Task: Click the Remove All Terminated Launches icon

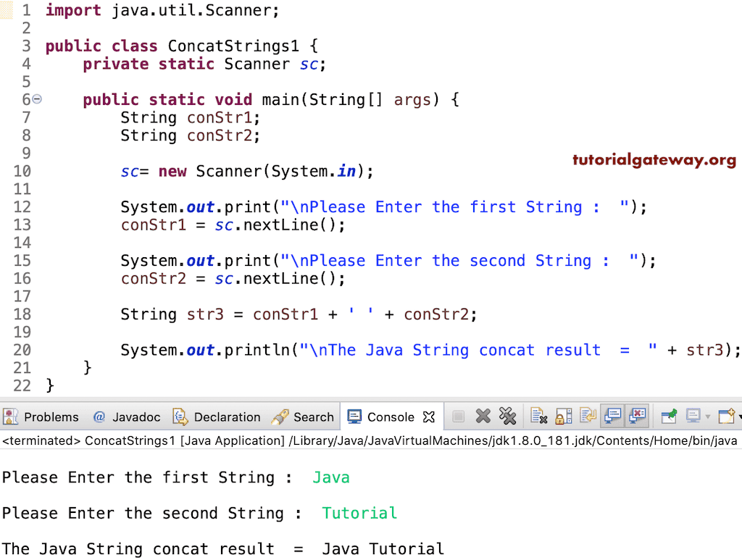Action: point(507,417)
